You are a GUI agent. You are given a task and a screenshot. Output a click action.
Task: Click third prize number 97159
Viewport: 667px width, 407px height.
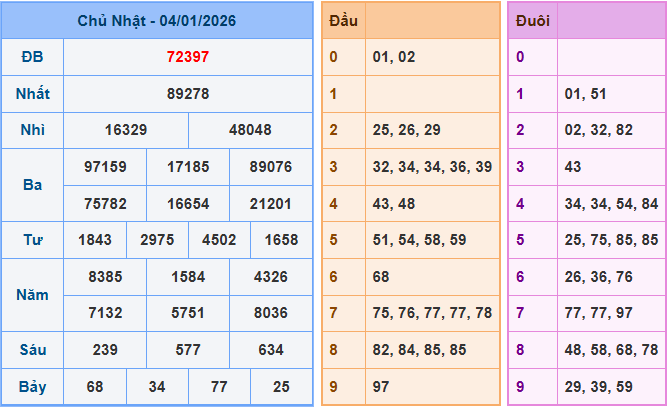tap(105, 167)
